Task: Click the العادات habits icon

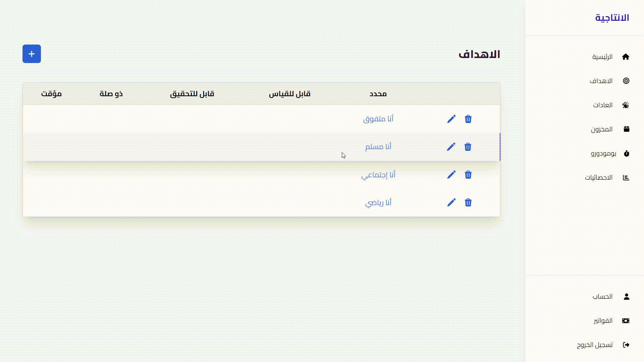Action: pos(626,105)
